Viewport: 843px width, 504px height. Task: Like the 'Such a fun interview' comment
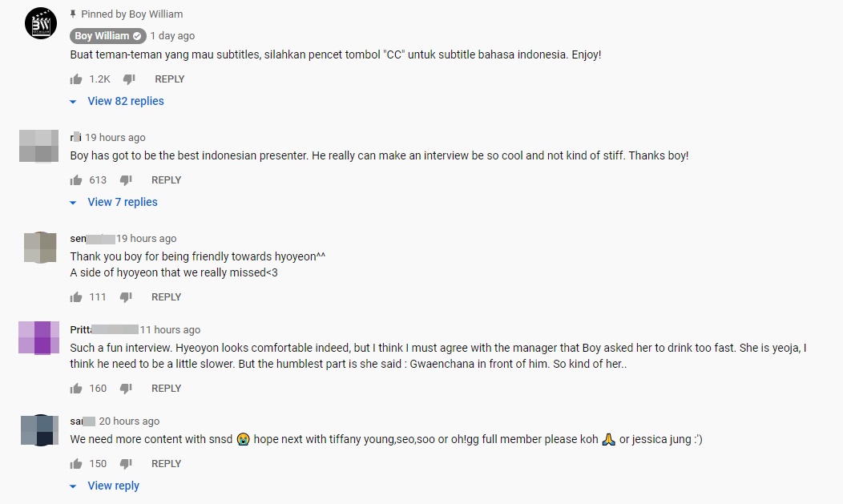(76, 389)
